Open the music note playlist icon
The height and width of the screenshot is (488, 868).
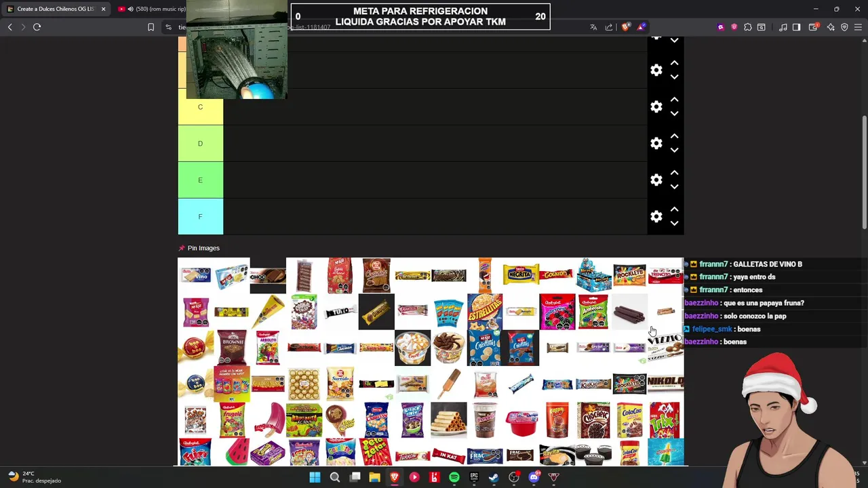tap(783, 27)
